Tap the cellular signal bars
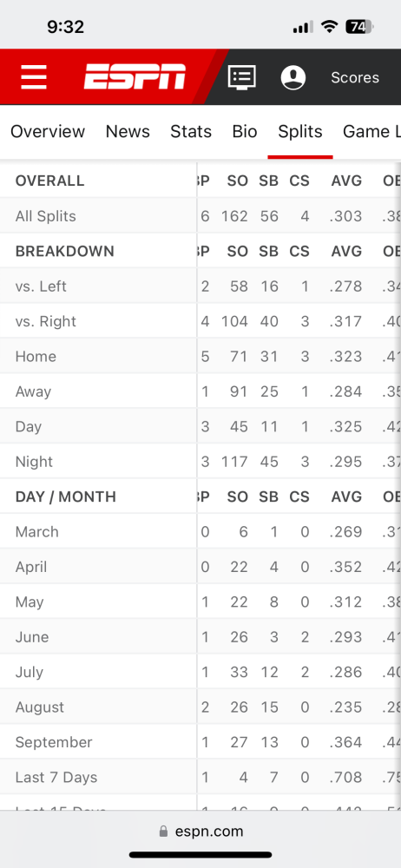The height and width of the screenshot is (868, 401). 303,27
